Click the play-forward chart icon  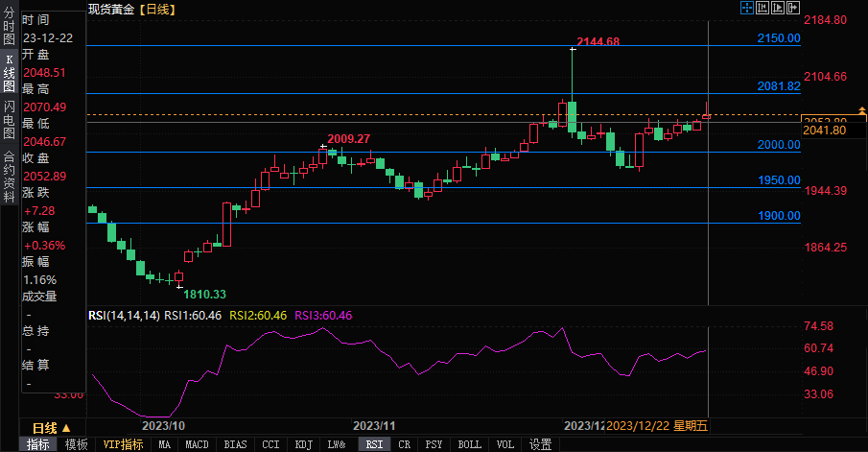[x=776, y=8]
